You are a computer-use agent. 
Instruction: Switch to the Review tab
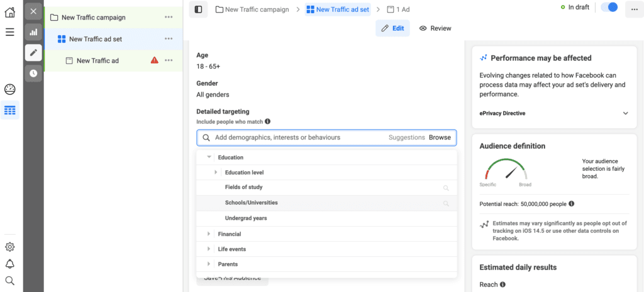coord(435,28)
